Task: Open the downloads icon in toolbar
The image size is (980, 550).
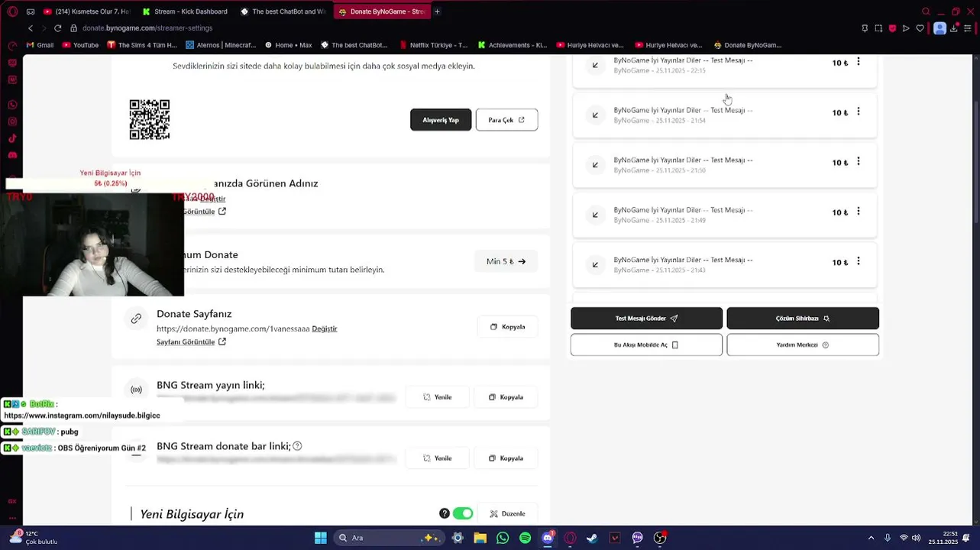Action: 956,28
